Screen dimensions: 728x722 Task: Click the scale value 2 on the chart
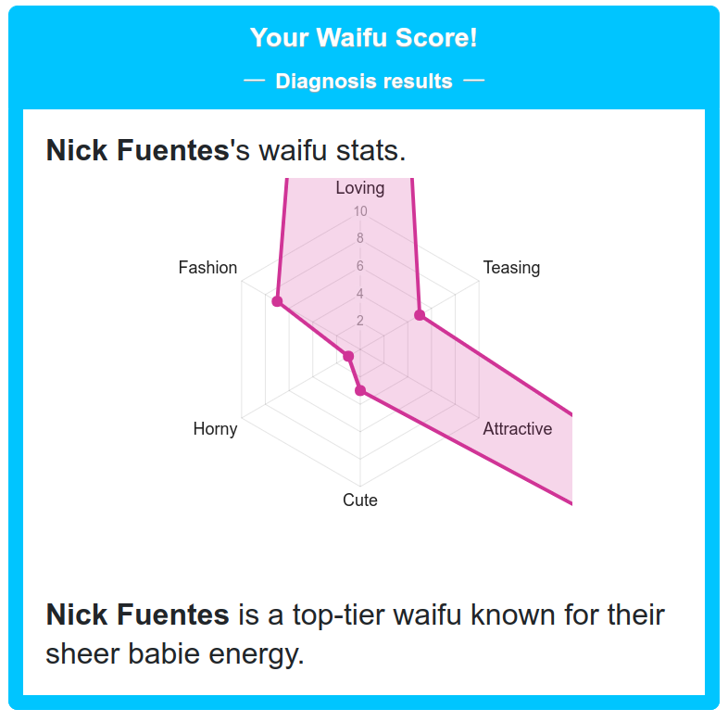pyautogui.click(x=360, y=322)
